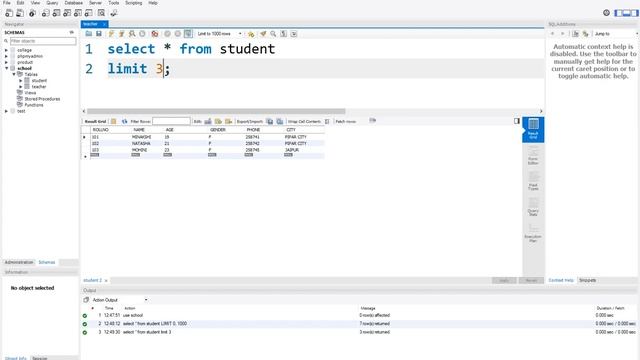Switch to the Administration tab
640x360 pixels.
tap(19, 262)
